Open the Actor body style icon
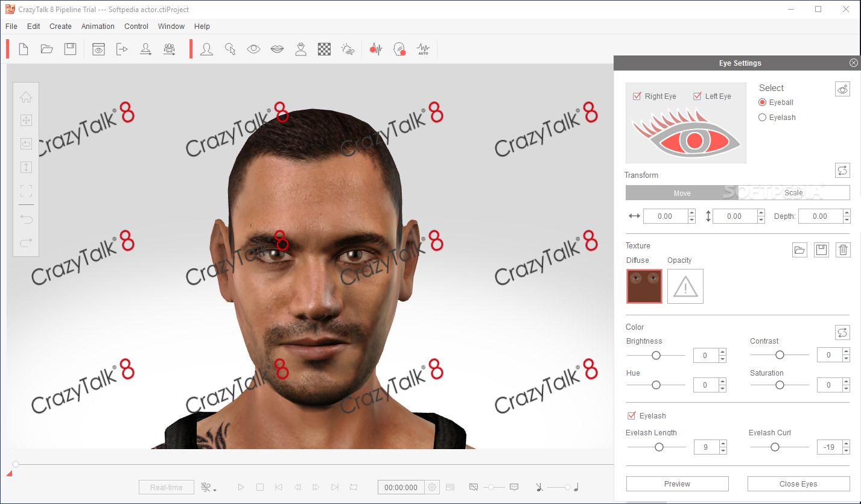Screen dimensions: 861x504 click(x=300, y=49)
